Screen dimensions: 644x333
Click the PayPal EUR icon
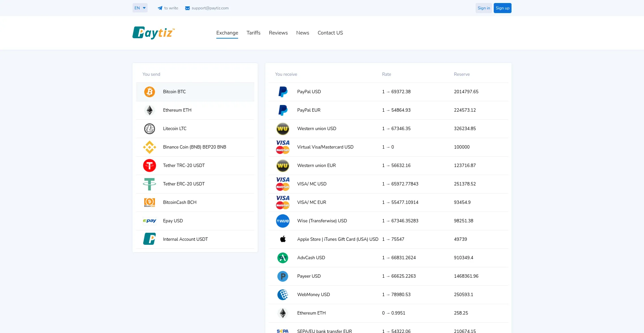(x=283, y=110)
